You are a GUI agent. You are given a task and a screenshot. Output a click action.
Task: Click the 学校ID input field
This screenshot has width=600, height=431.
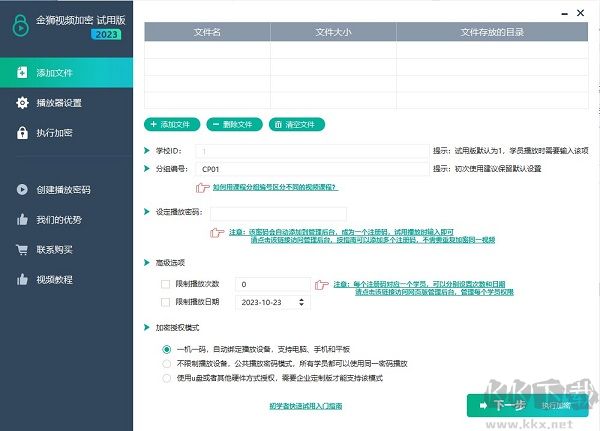tap(312, 151)
